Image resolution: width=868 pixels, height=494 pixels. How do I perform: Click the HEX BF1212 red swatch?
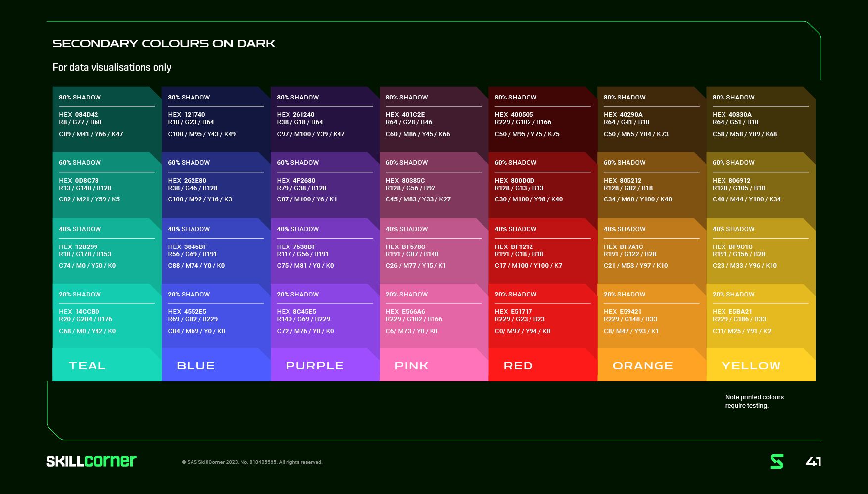(543, 251)
